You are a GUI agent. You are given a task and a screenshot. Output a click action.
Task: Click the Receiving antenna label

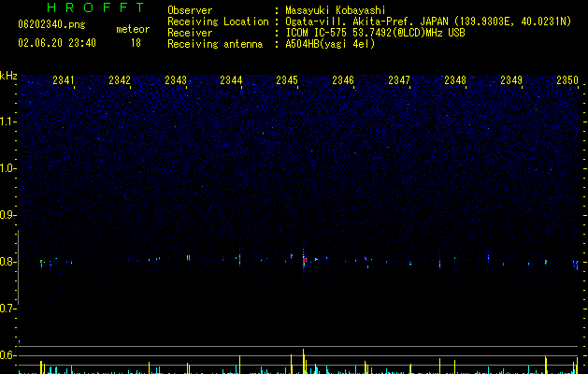[215, 44]
